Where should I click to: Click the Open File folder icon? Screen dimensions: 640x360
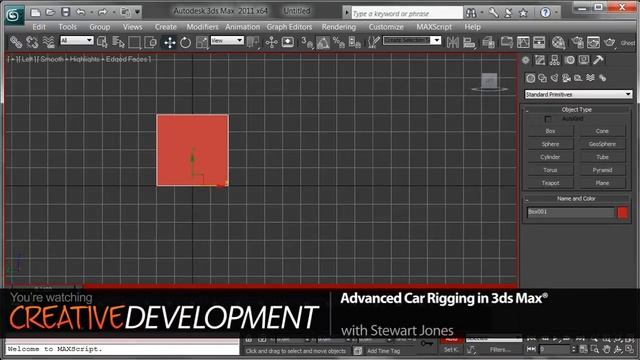tap(50, 13)
